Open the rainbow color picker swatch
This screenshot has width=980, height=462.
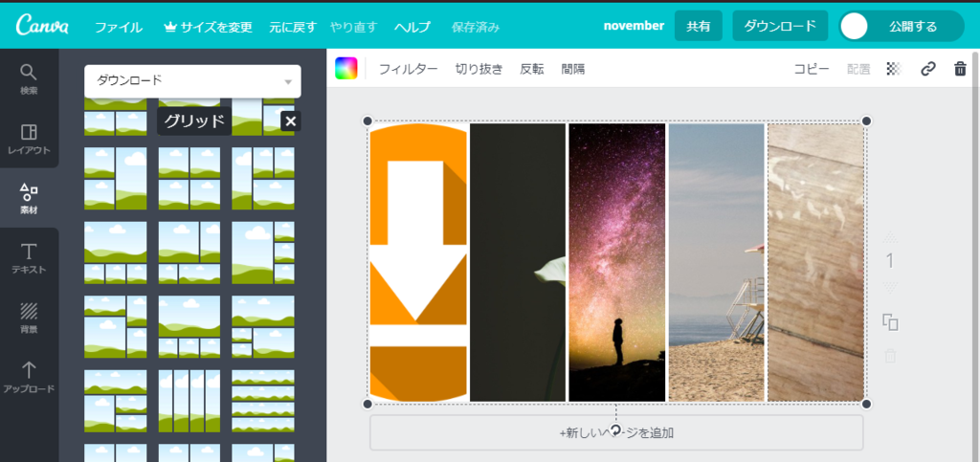tap(345, 68)
